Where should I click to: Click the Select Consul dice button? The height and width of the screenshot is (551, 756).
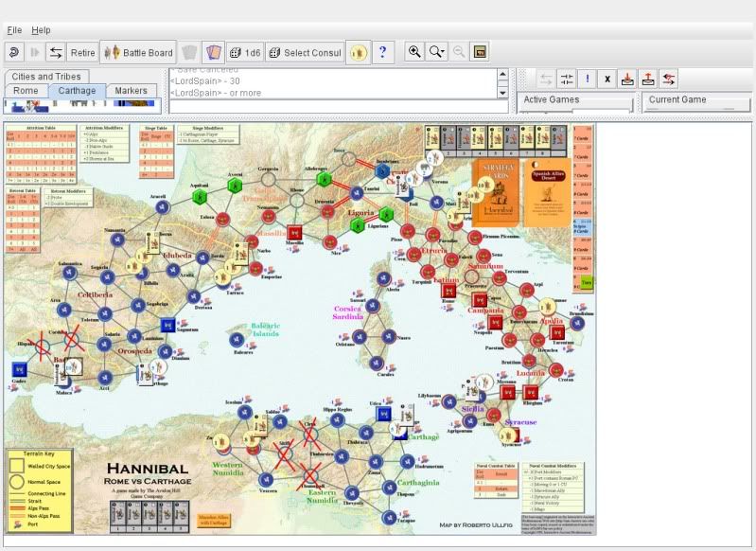pyautogui.click(x=305, y=53)
